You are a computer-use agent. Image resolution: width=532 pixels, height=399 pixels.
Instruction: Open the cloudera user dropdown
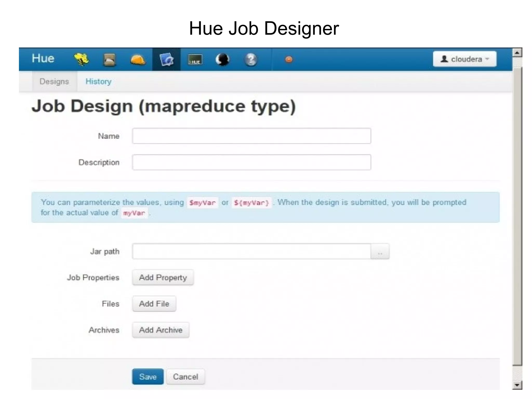pos(465,59)
